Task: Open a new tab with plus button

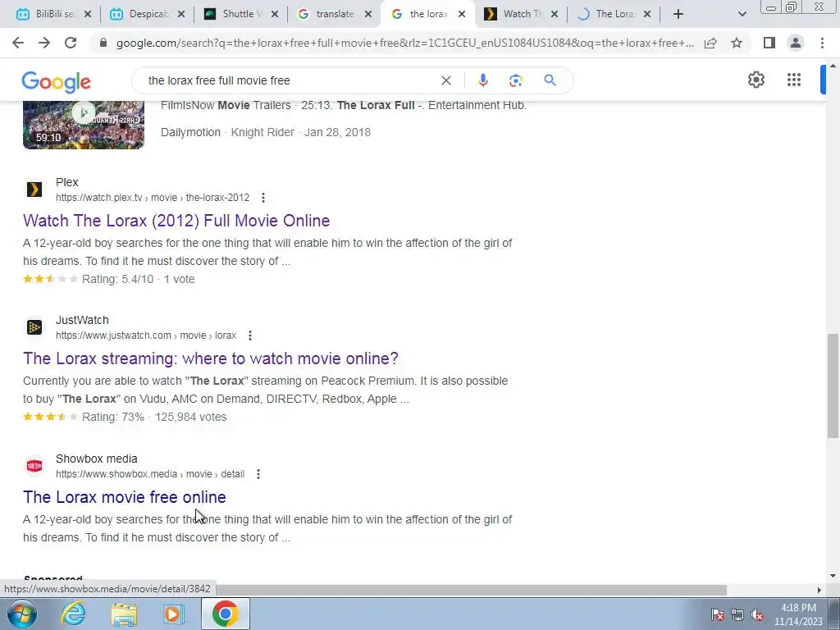Action: tap(678, 14)
